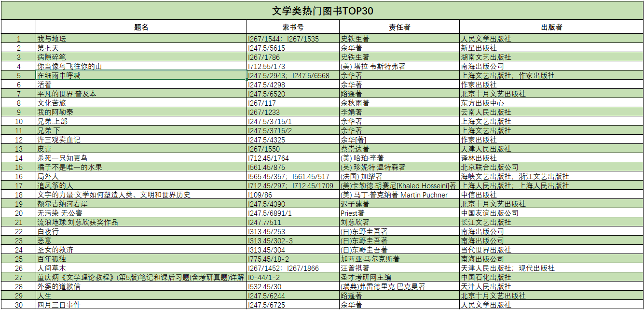Click author cell (英) 珍妮特·温特森著

coord(399,168)
